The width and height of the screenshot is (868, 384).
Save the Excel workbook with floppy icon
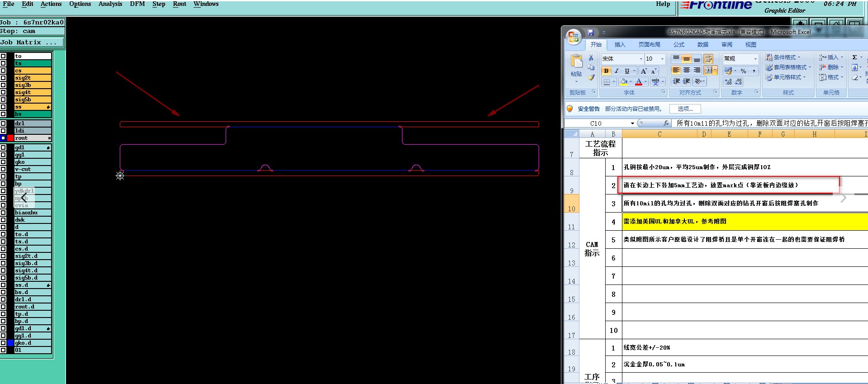coord(590,33)
